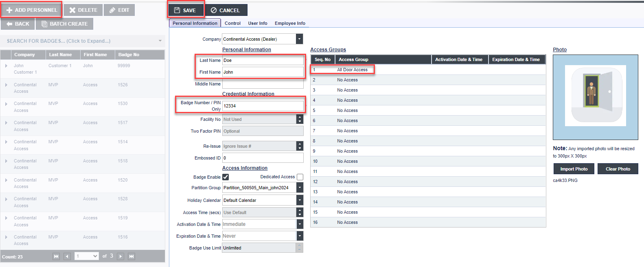Expand the Search For Badges panel
This screenshot has height=267, width=644.
coord(83,41)
